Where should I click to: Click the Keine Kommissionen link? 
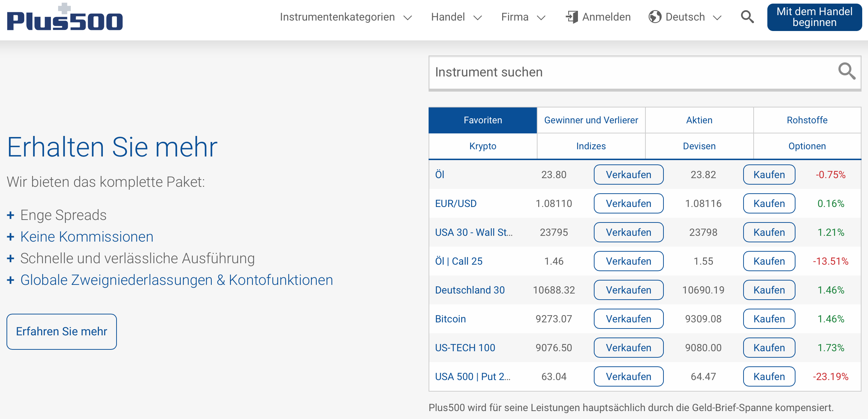tap(87, 237)
